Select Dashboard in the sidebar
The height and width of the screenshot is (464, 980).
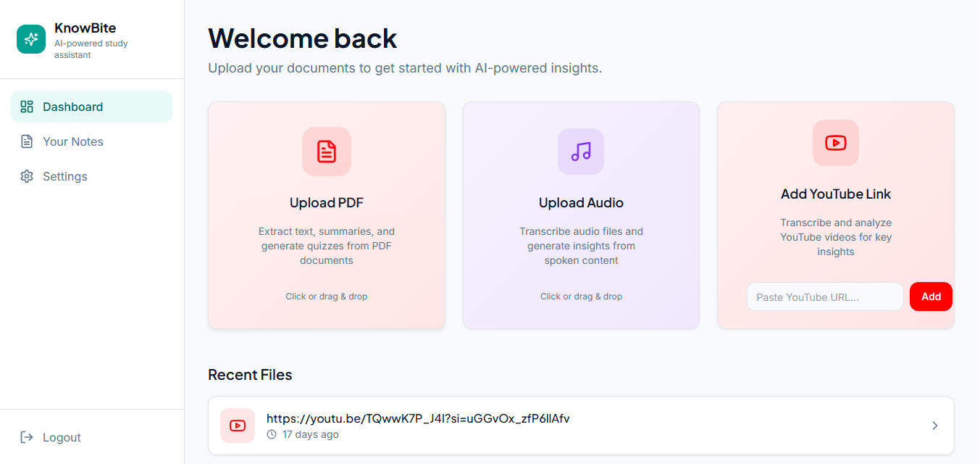click(x=72, y=106)
